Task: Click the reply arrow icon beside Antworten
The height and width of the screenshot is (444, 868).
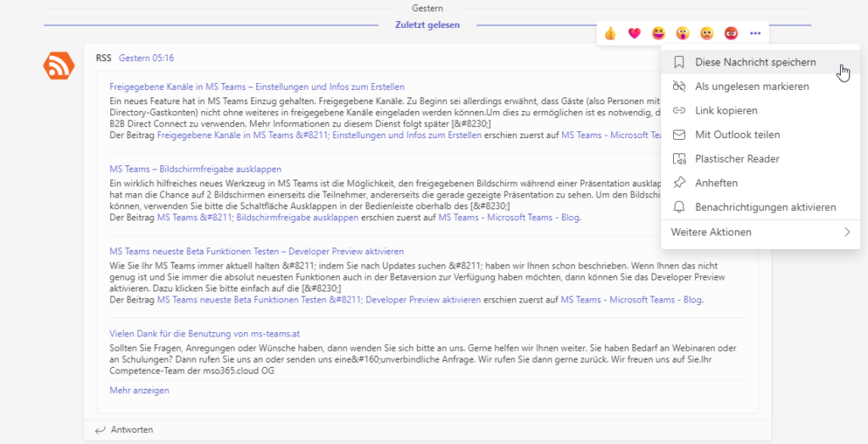Action: 100,430
